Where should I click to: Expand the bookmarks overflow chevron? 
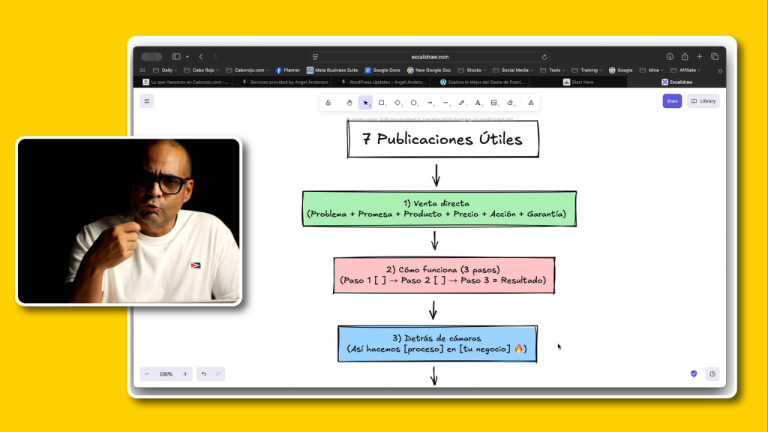pyautogui.click(x=719, y=70)
